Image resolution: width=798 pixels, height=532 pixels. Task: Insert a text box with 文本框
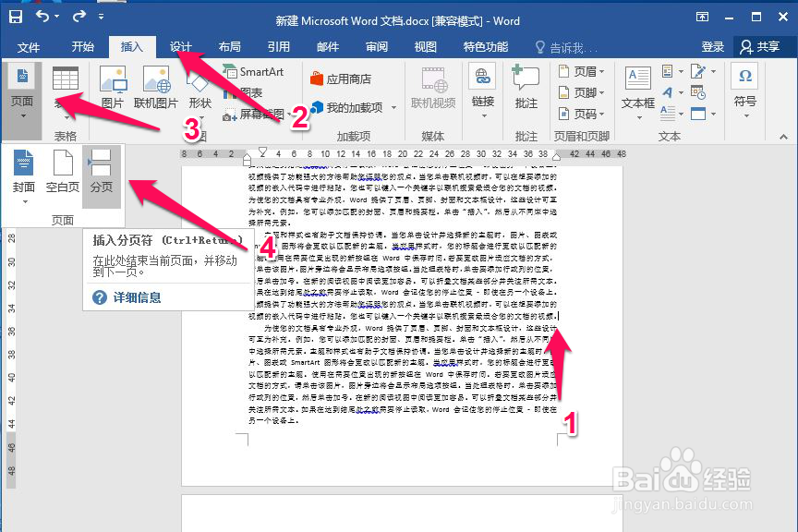(x=638, y=93)
